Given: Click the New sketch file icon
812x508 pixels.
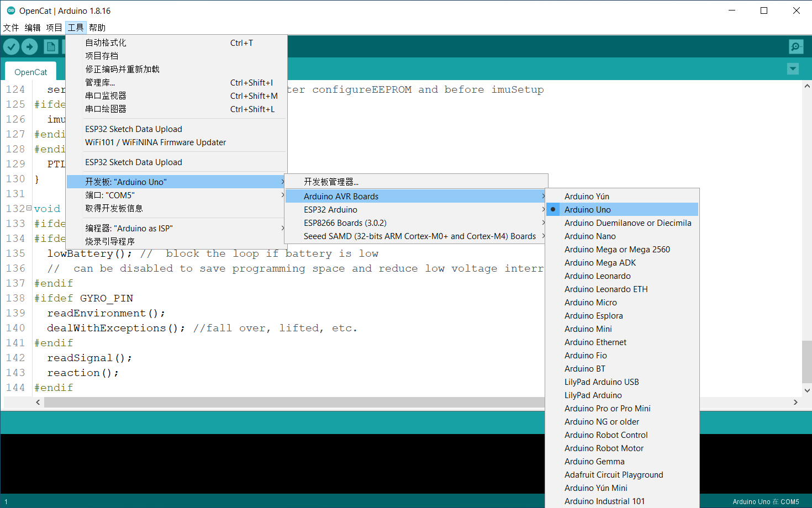Looking at the screenshot, I should point(51,47).
